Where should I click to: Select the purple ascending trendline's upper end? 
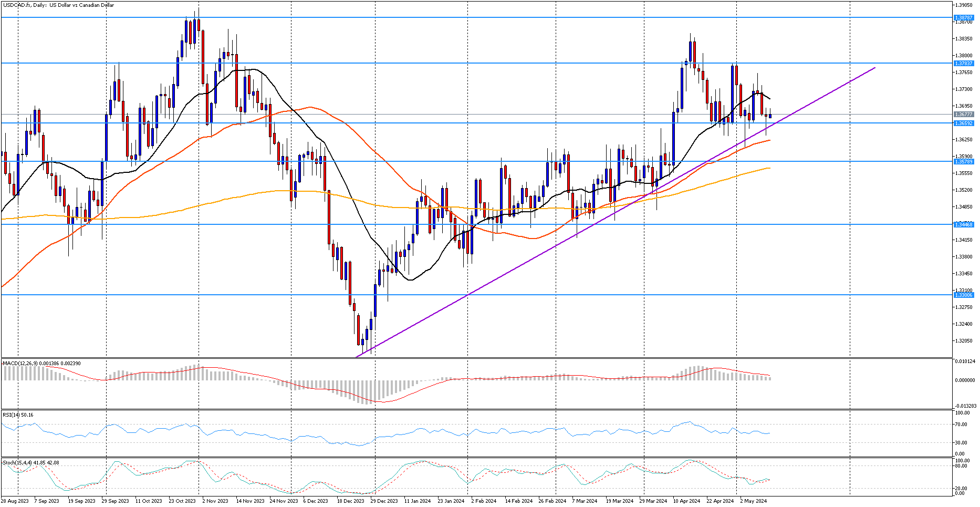click(x=874, y=67)
